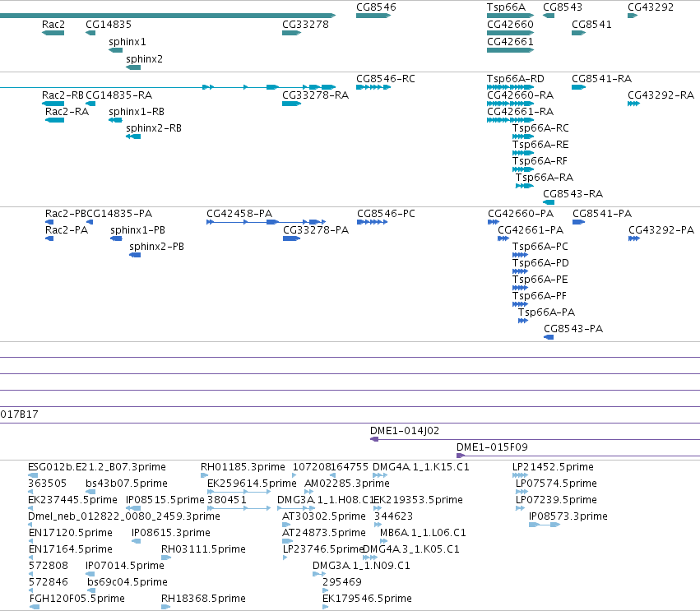Select protein CG43292-PA

point(634,238)
